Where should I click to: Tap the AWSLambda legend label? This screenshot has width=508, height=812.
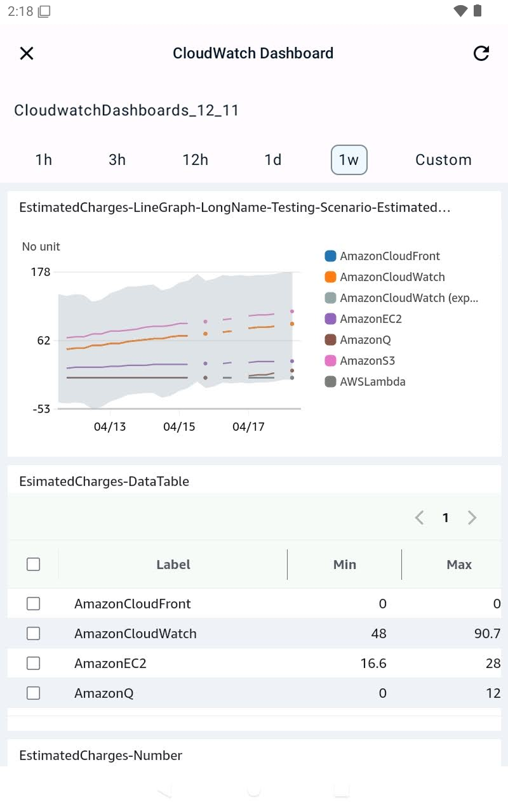373,382
